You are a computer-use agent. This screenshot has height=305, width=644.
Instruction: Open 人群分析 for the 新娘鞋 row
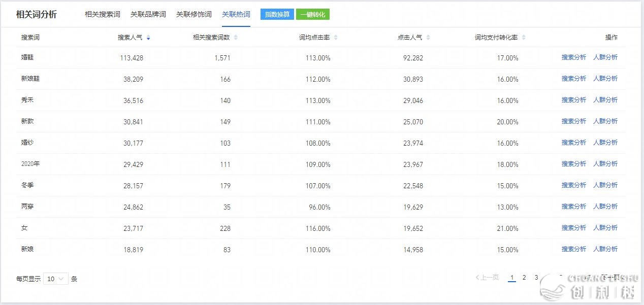[x=605, y=79]
